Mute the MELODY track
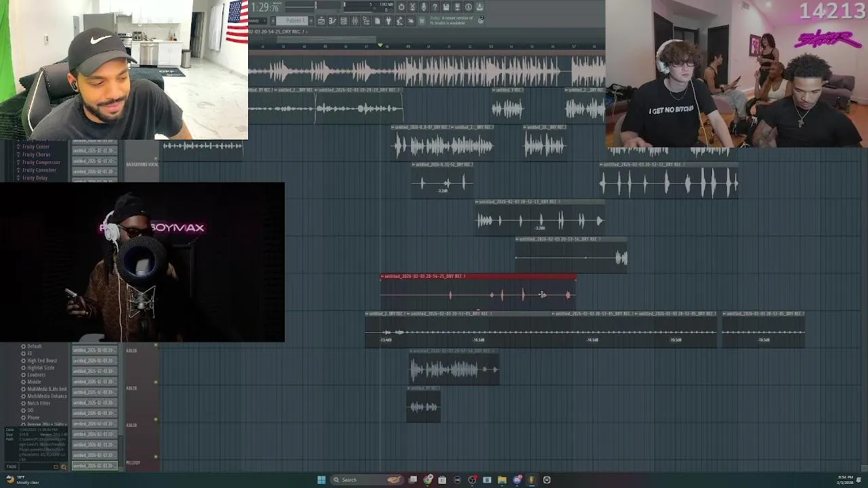868x488 pixels. coord(156,457)
